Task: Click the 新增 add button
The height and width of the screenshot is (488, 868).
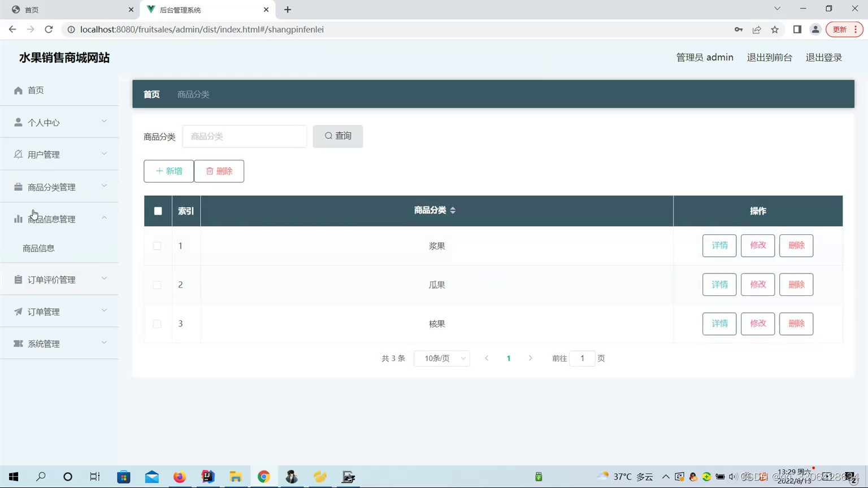Action: (168, 171)
